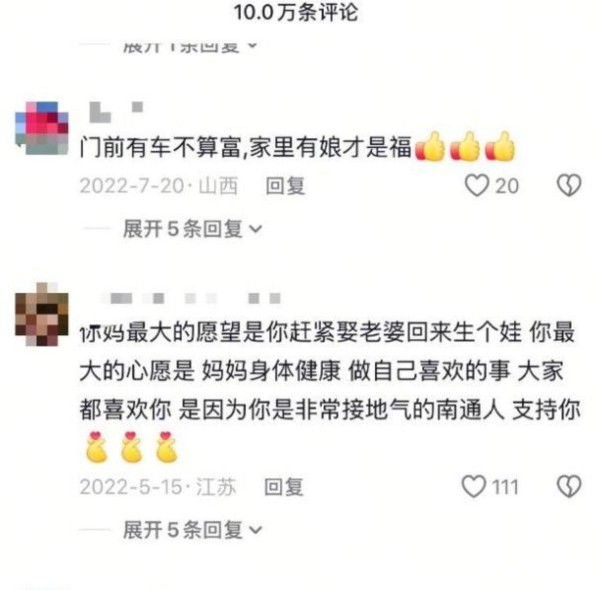Click 回复 under the Shanxi comment

click(285, 186)
